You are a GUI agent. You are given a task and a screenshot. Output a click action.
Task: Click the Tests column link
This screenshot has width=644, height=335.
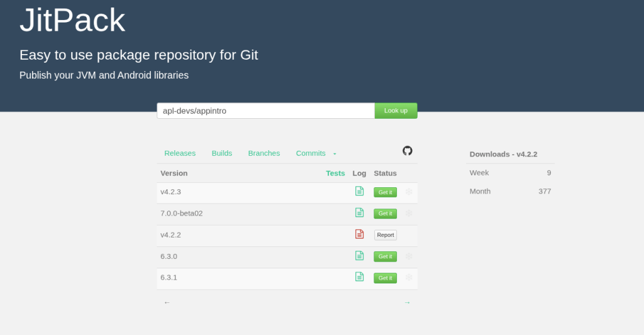335,173
